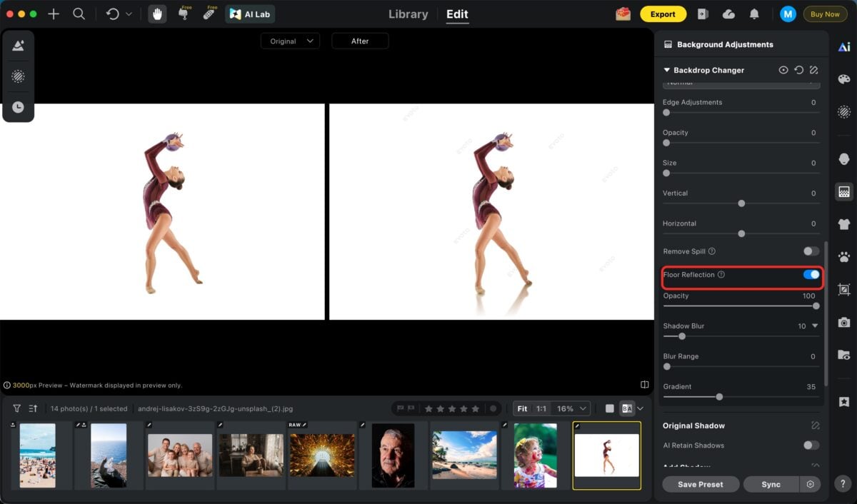Collapse the Backdrop Changer section
This screenshot has width=857, height=504.
[667, 70]
